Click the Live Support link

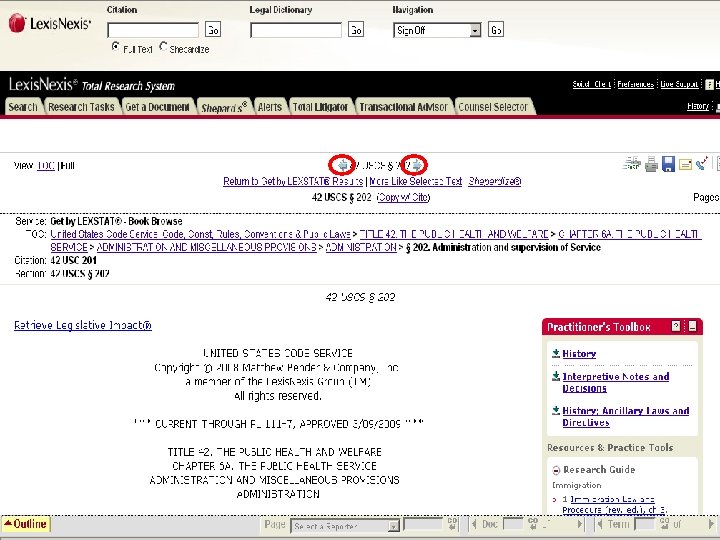pyautogui.click(x=680, y=84)
